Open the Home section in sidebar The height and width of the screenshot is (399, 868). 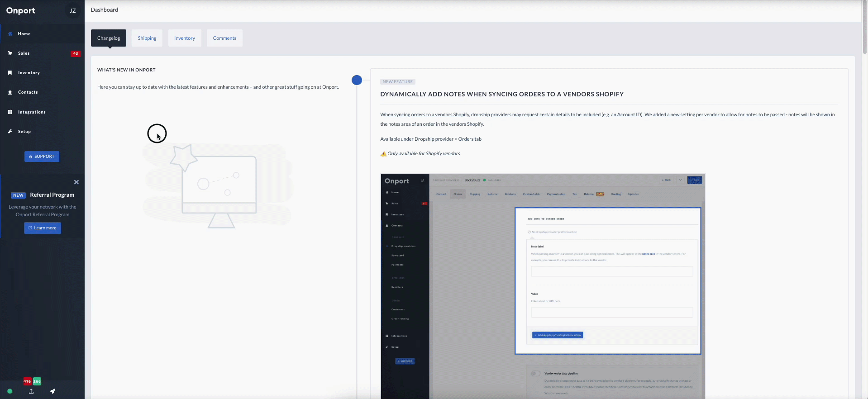point(42,34)
